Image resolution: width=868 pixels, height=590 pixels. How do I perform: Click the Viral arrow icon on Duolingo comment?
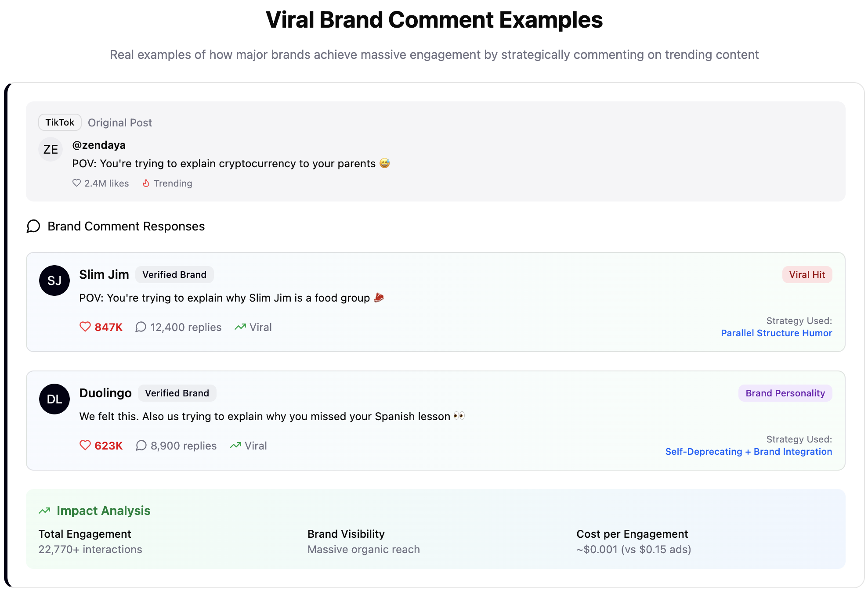tap(235, 446)
